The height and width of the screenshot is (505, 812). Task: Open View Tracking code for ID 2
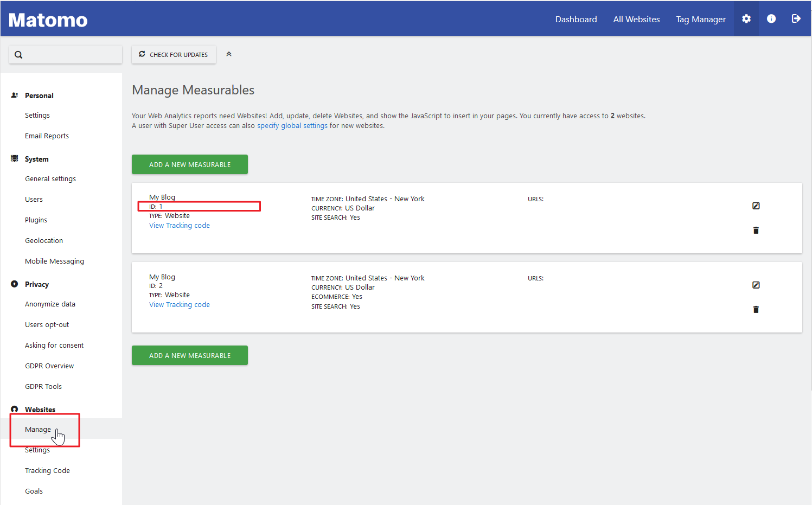click(179, 305)
